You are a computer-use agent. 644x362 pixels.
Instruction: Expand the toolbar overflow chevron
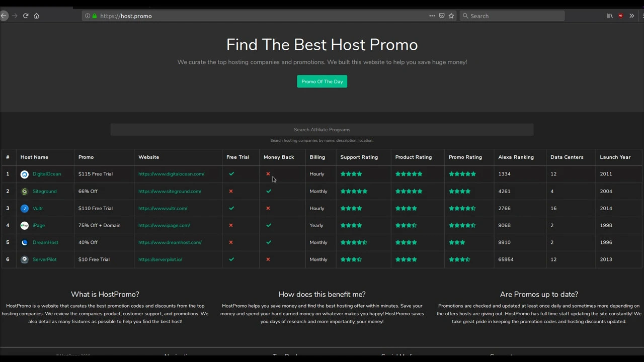pyautogui.click(x=632, y=16)
